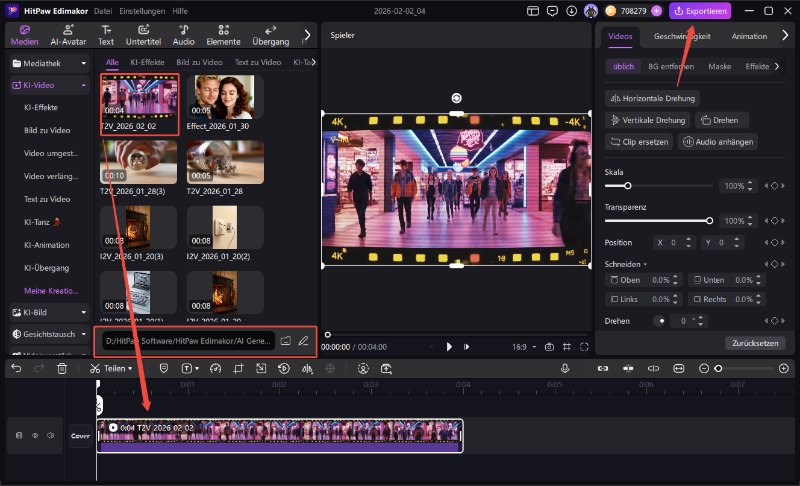Screen dimensions: 800x486
Task: Click Vertikale Drehung button
Action: 648,120
